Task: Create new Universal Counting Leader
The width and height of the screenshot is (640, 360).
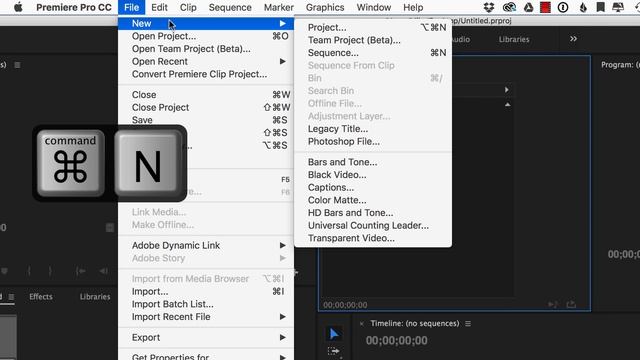Action: point(373,225)
